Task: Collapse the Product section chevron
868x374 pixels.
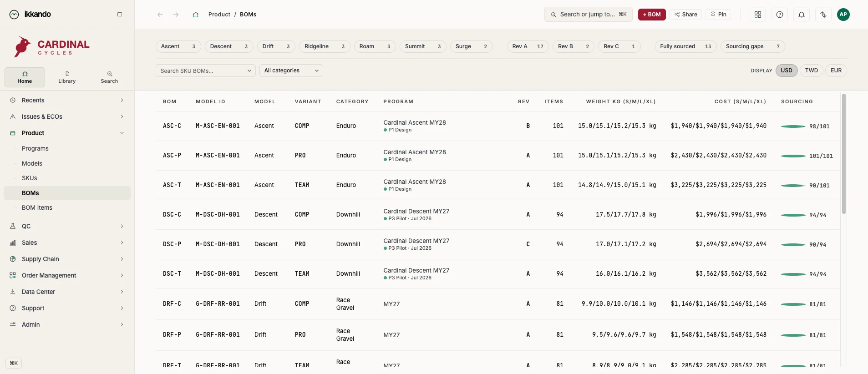Action: click(122, 133)
